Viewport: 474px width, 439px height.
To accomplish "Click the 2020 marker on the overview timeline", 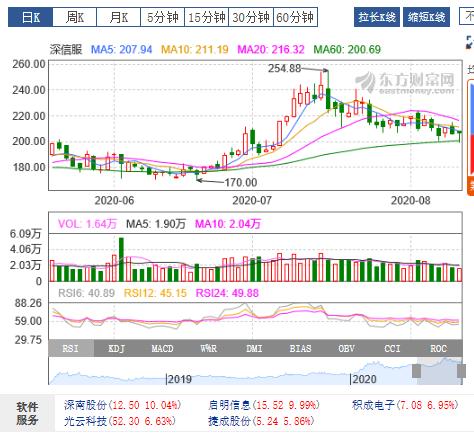I will tap(364, 379).
